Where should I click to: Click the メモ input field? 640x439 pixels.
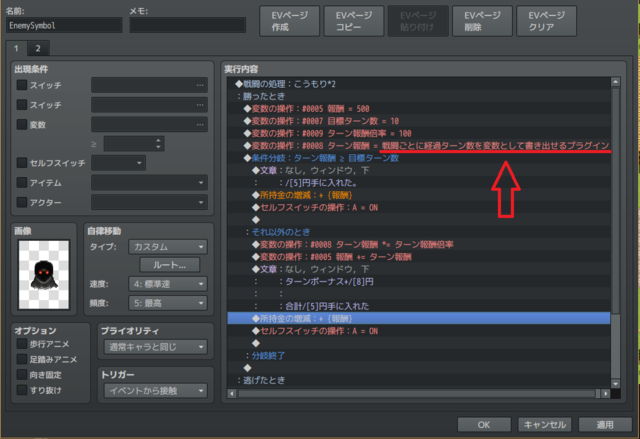pyautogui.click(x=188, y=25)
